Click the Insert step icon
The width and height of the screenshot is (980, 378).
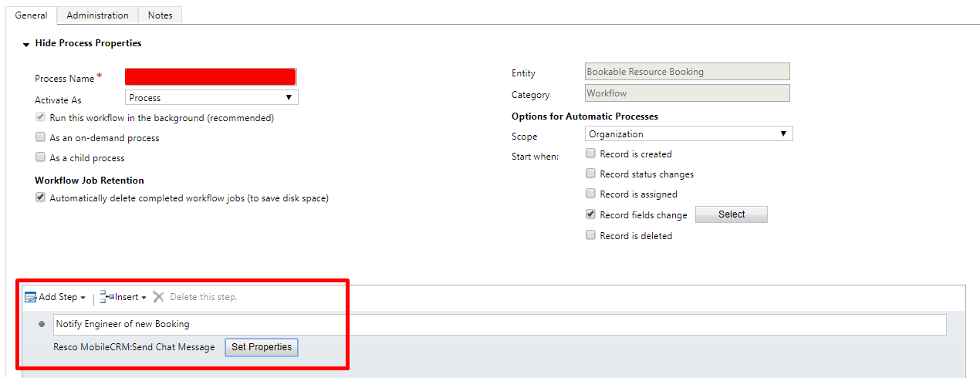coord(106,297)
